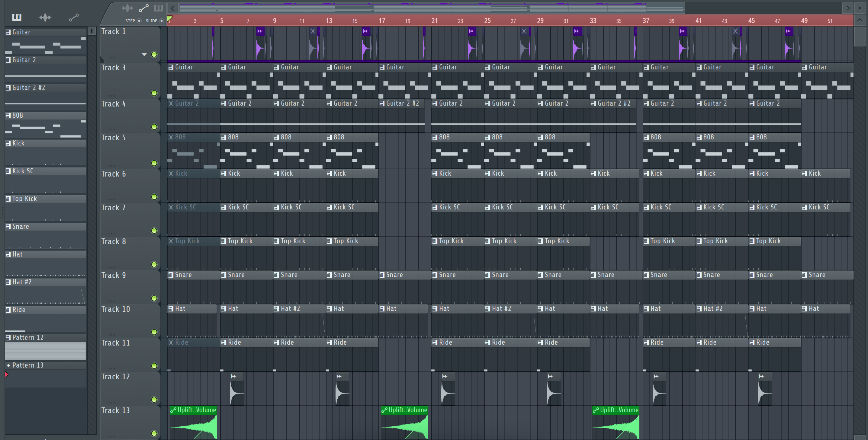This screenshot has width=868, height=440.
Task: Click the X icon on muted Kick clip
Action: pos(171,173)
